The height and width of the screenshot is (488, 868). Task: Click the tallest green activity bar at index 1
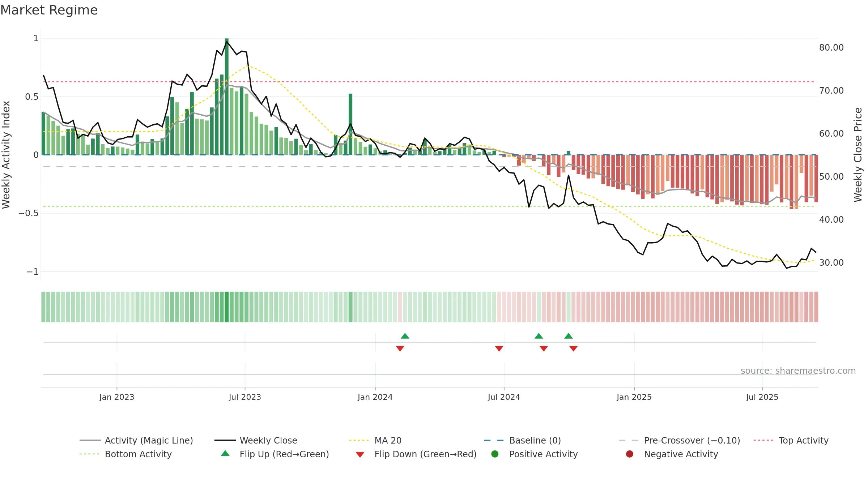227,97
